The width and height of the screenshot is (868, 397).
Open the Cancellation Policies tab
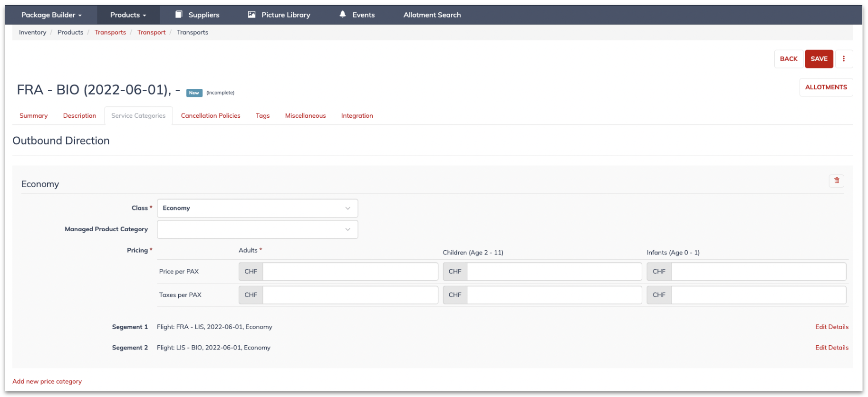click(211, 115)
